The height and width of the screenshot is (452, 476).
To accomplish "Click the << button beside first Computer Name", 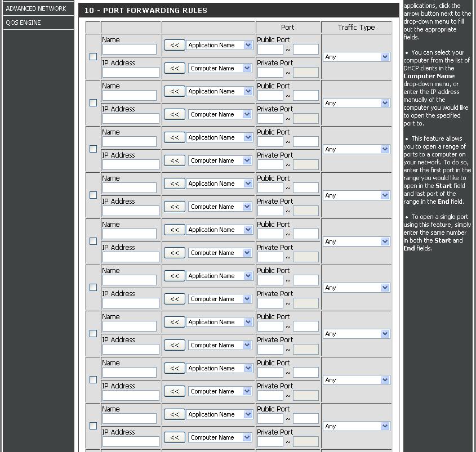I will (174, 68).
